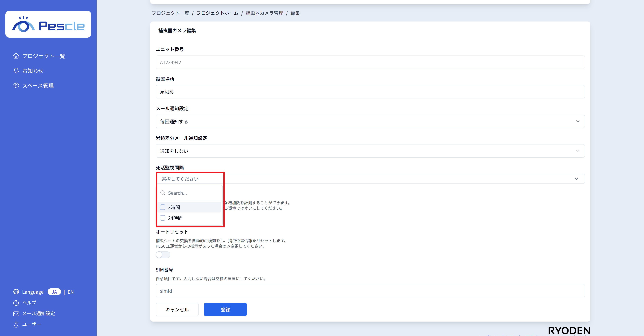Click the Pescle logo

48,24
